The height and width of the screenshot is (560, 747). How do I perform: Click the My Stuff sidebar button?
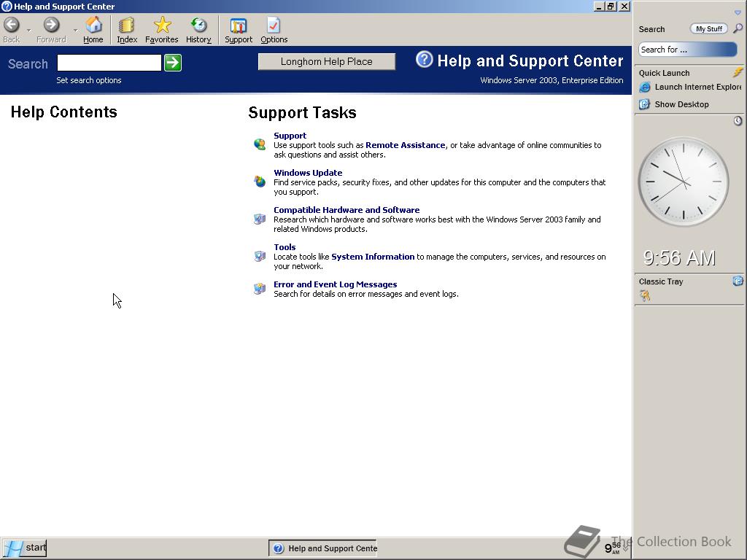pos(708,29)
